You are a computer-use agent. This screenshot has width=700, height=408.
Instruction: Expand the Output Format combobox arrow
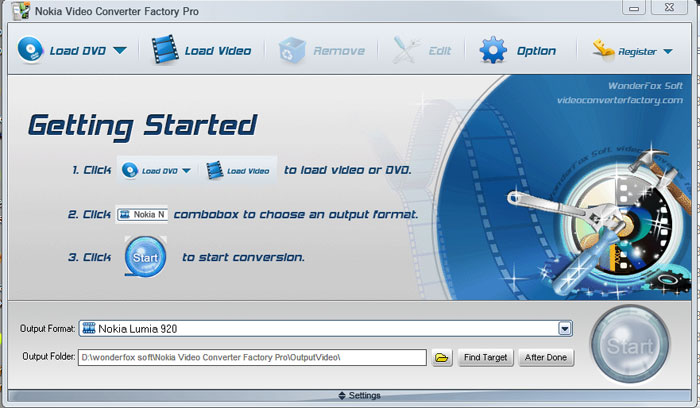point(565,328)
